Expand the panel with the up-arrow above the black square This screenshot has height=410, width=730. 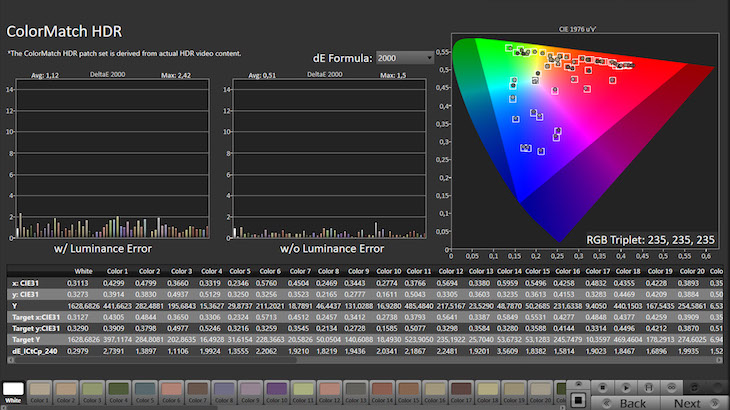tap(578, 383)
